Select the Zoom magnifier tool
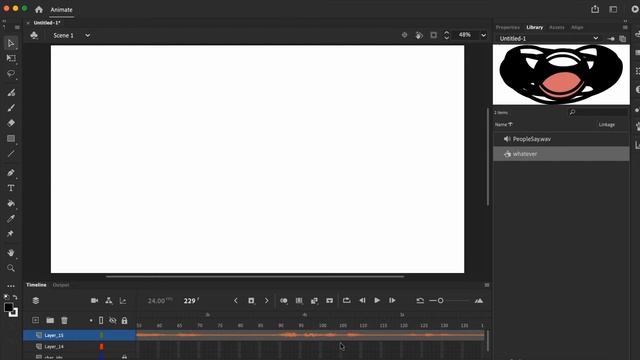The image size is (640, 360). tap(11, 268)
